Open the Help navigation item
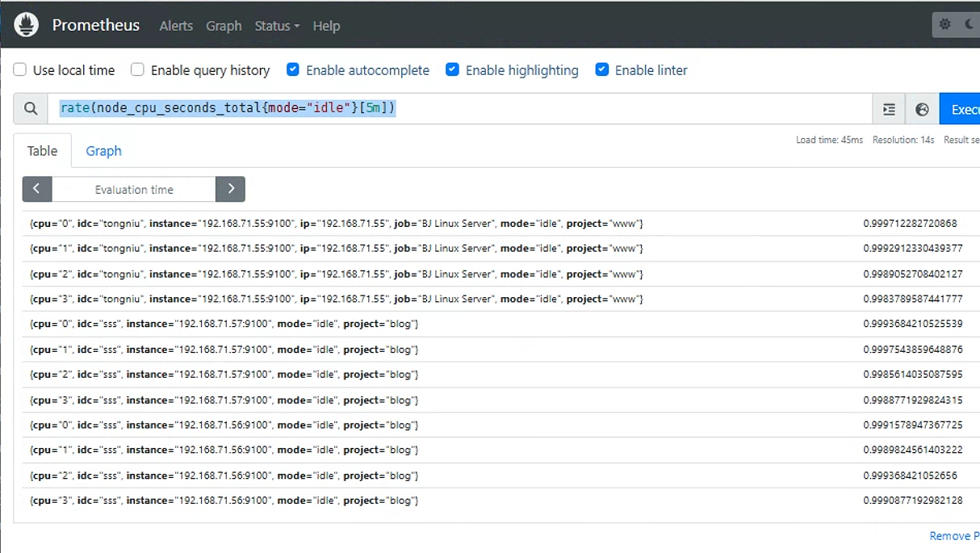This screenshot has height=553, width=980. (326, 26)
